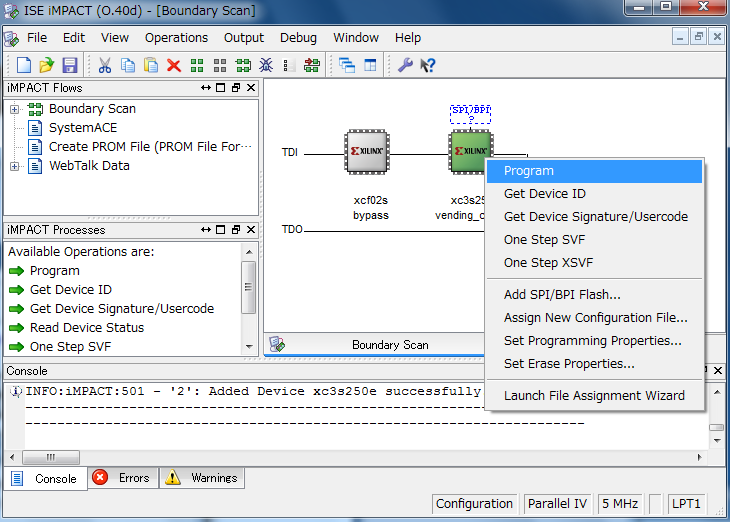
Task: Choose One Step SVF in context menu
Action: pos(594,239)
